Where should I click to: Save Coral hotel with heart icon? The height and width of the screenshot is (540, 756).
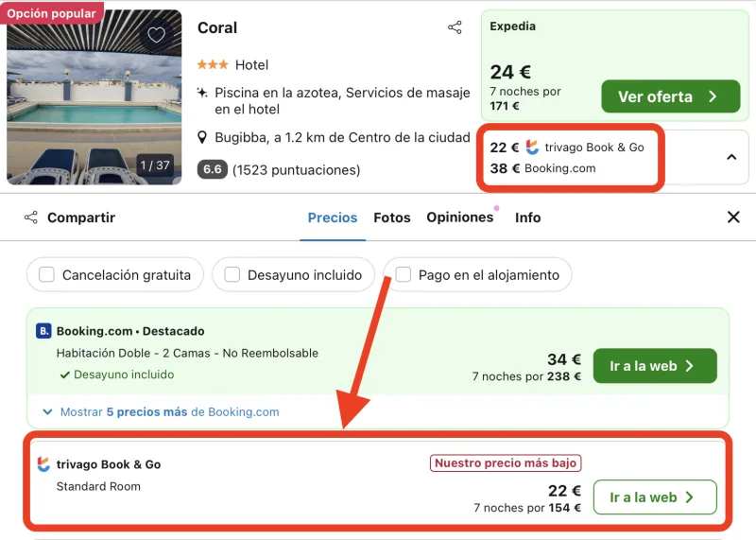(x=156, y=35)
